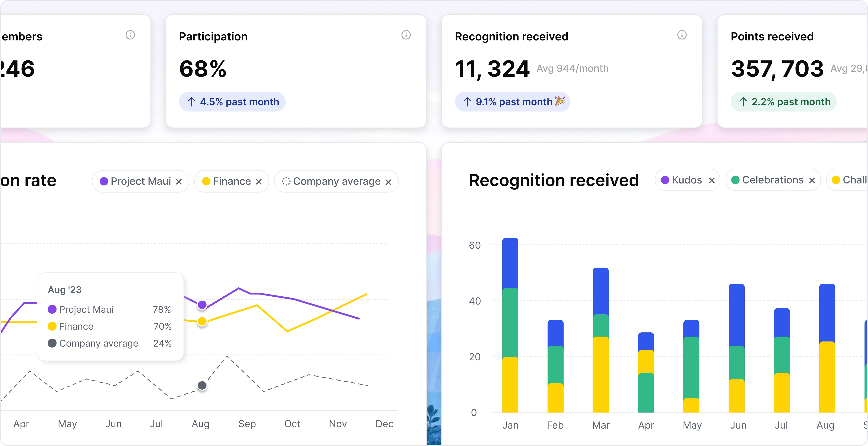Click the Chall filter chip
Viewport: 868px width, 446px height.
[848, 180]
